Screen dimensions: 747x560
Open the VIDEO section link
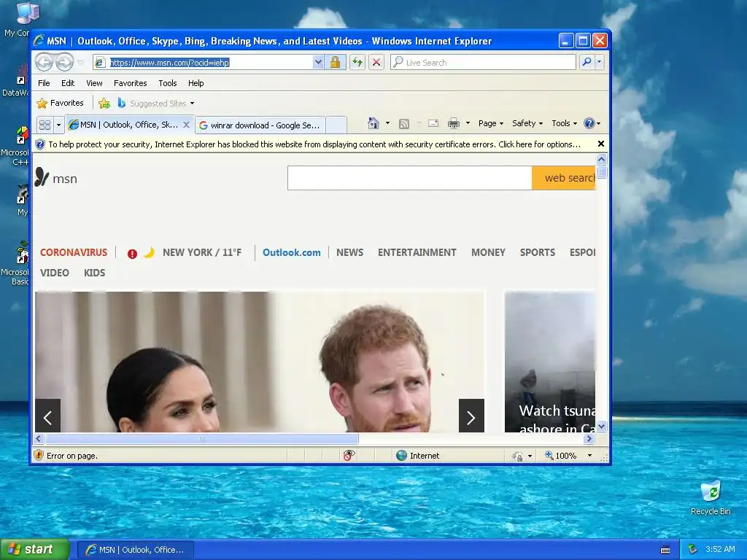pos(54,273)
